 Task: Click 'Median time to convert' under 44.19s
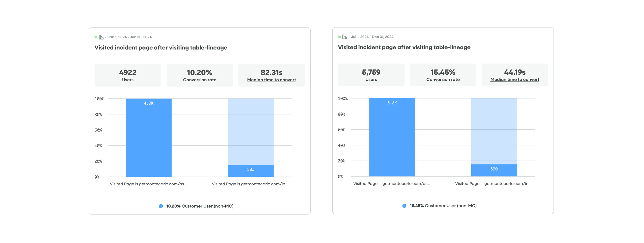click(515, 80)
